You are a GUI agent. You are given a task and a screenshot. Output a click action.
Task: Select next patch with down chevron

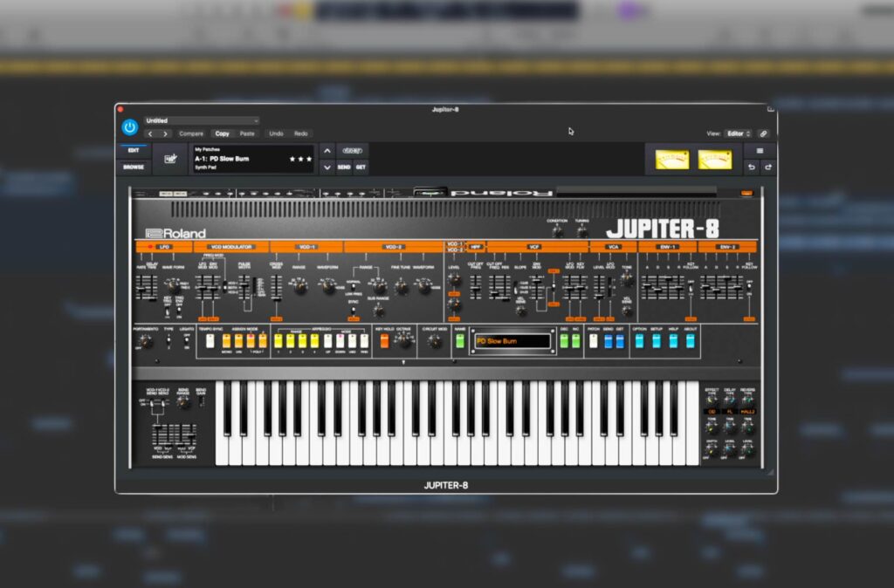327,168
